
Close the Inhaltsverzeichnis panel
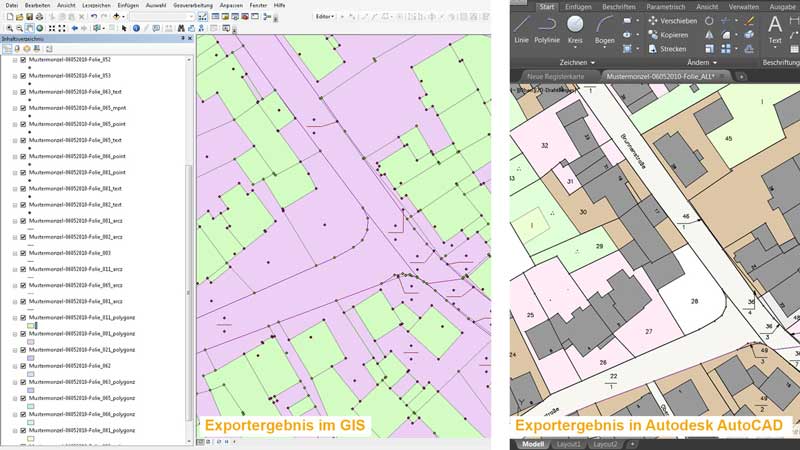190,39
